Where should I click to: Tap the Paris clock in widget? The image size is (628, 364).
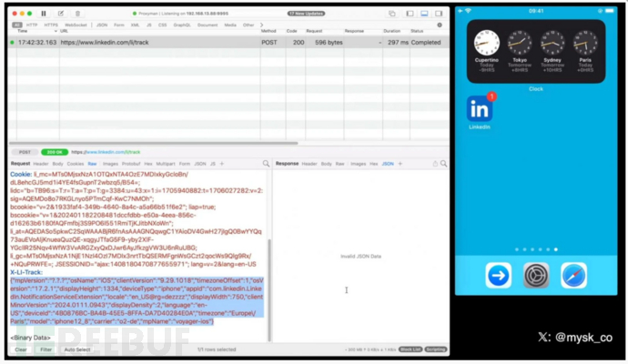coord(585,43)
